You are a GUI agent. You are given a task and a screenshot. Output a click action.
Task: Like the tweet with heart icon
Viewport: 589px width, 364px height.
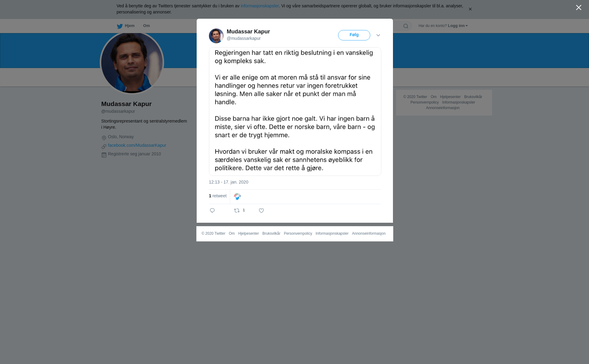pos(261,210)
